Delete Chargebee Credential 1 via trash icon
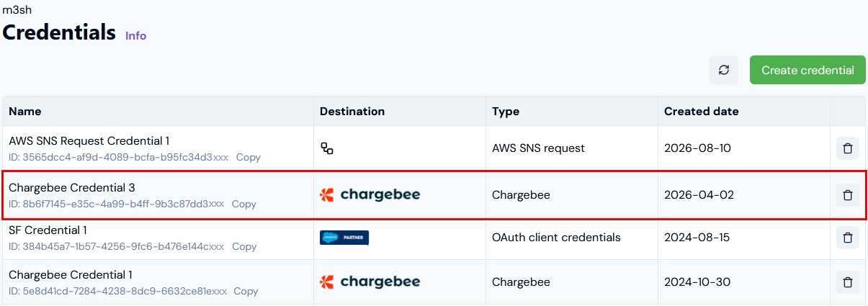The height and width of the screenshot is (306, 868). click(x=848, y=282)
